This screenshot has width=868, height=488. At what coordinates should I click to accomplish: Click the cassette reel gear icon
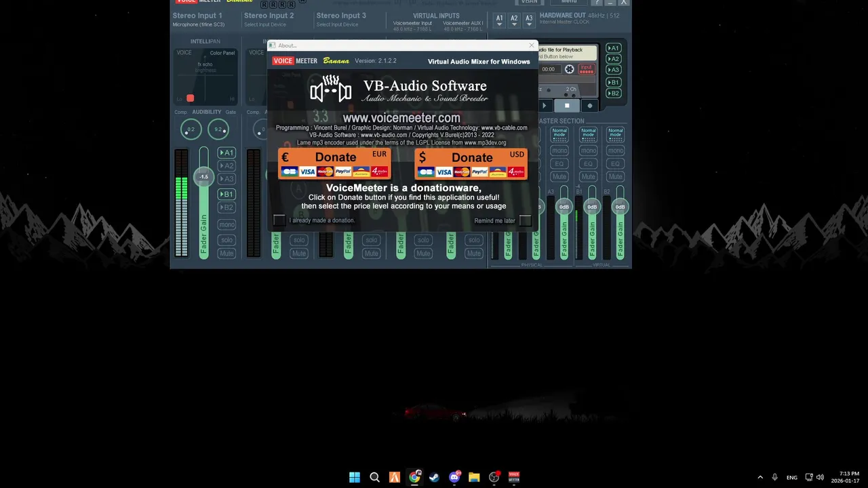569,69
